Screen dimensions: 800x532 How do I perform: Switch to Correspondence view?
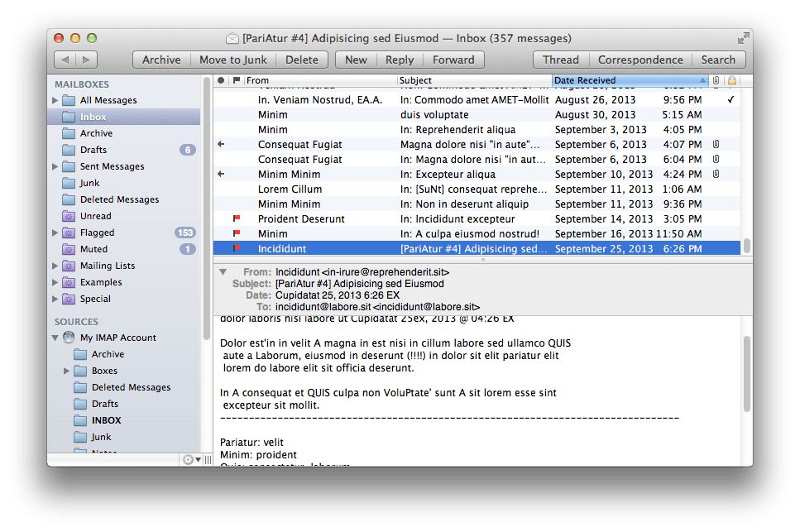coord(641,60)
